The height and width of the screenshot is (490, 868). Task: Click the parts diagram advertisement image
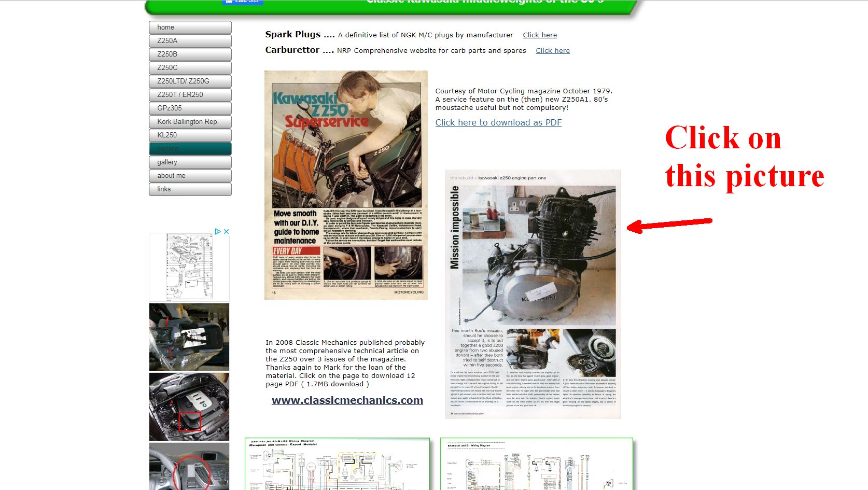189,267
